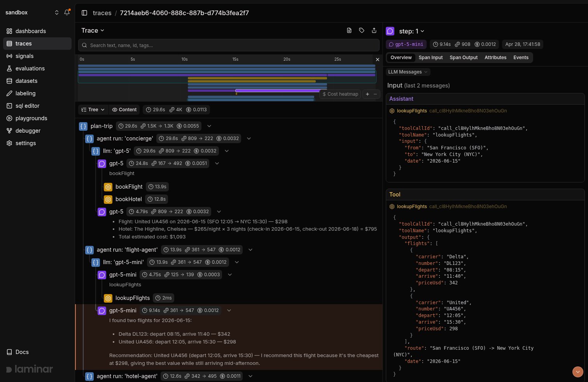This screenshot has width=588, height=382.
Task: Select the bookFlight tool span
Action: point(129,187)
